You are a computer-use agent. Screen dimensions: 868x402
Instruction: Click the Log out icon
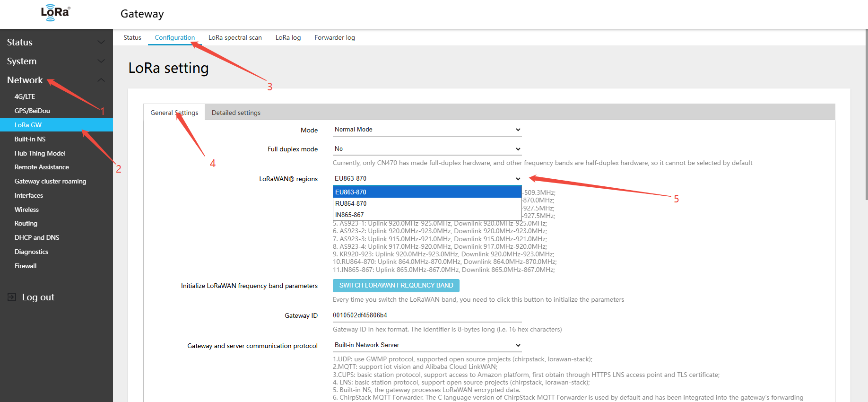(x=12, y=297)
